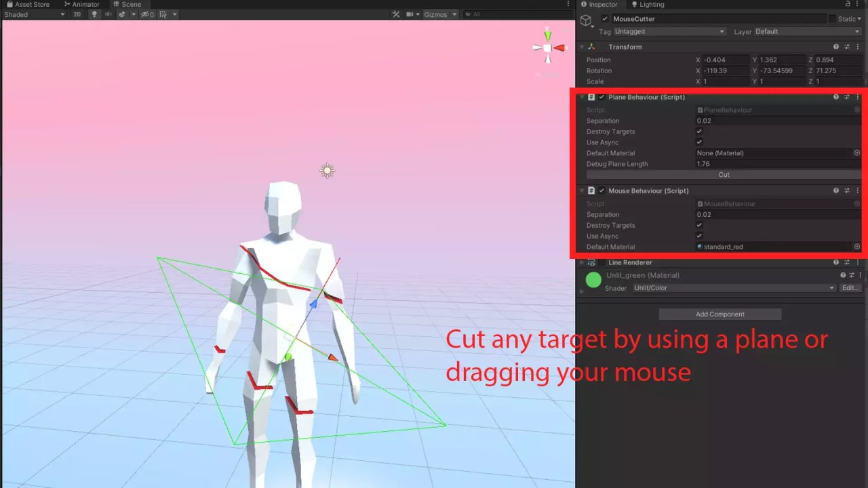Open the Shaded draw mode dropdown
The image size is (868, 488).
point(34,14)
